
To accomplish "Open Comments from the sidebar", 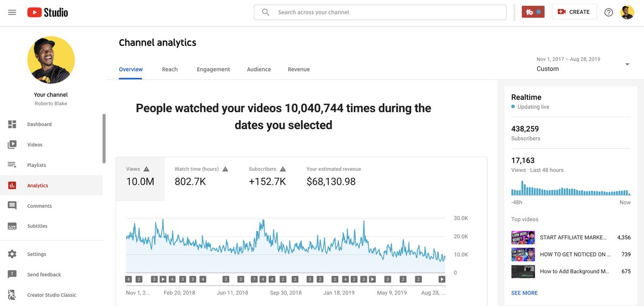I will (51, 206).
